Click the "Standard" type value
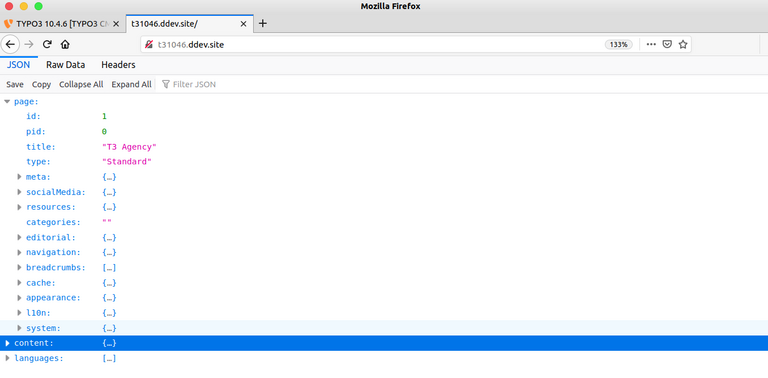Viewport: 768px width, 378px height. [x=127, y=162]
